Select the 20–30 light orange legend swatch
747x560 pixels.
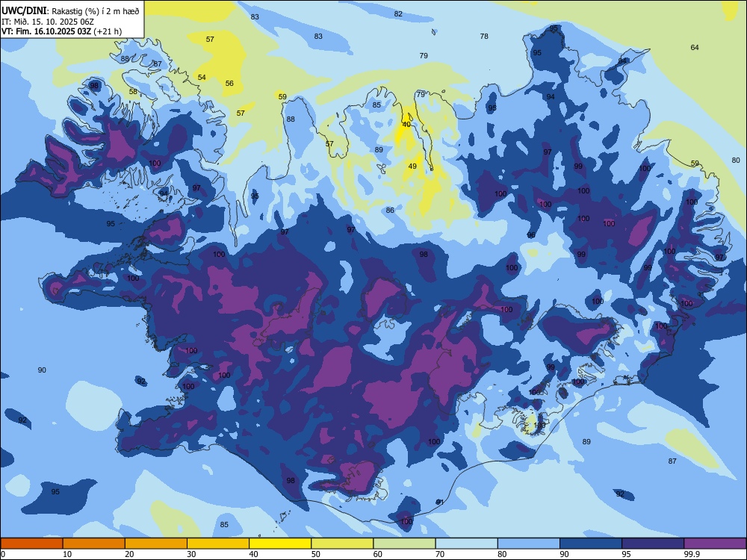[156, 544]
